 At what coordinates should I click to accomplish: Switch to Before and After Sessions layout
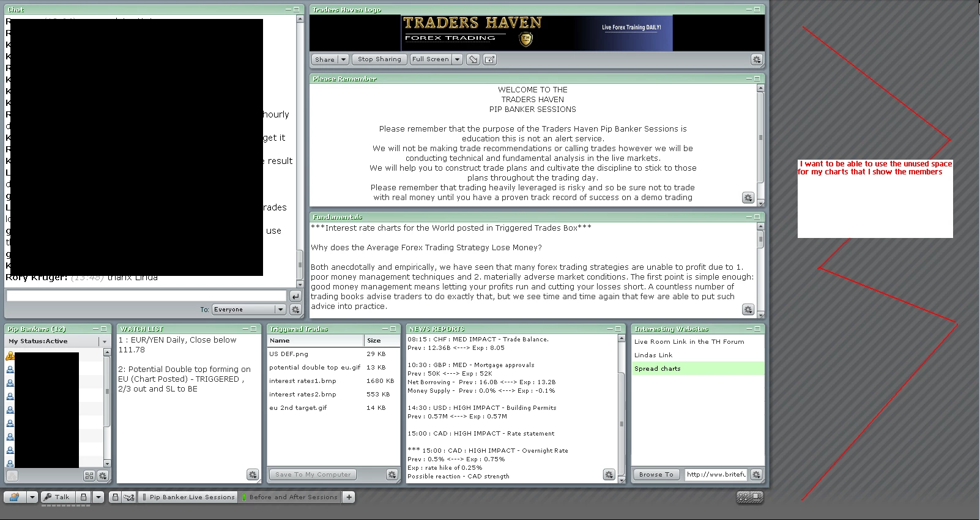[x=290, y=497]
